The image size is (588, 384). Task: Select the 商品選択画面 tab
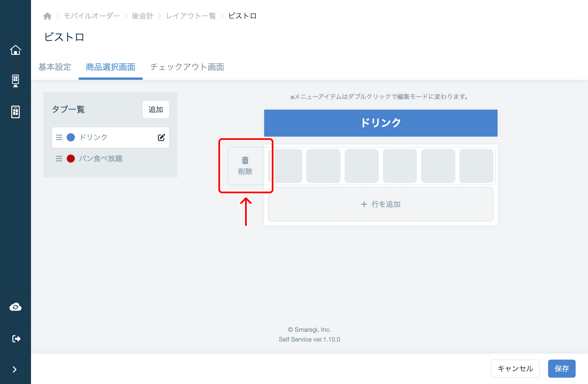pos(110,67)
